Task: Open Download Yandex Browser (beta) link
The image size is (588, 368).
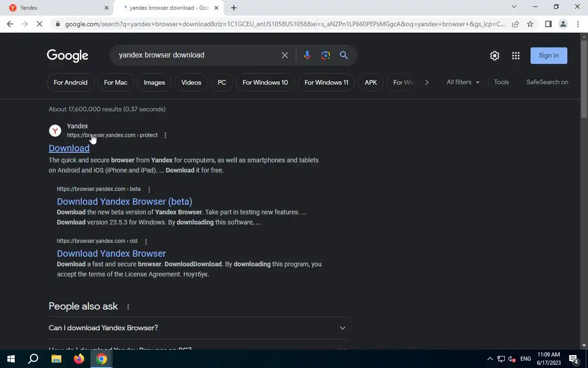Action: coord(124,201)
